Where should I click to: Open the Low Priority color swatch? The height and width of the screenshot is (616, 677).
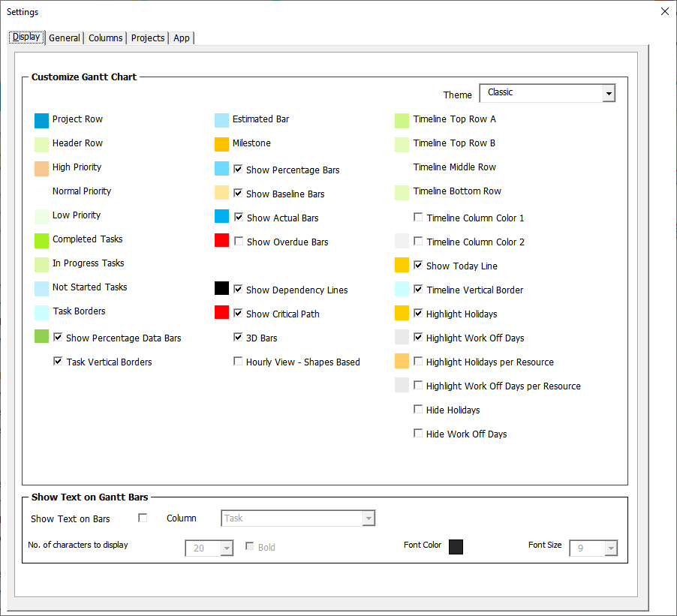[41, 217]
